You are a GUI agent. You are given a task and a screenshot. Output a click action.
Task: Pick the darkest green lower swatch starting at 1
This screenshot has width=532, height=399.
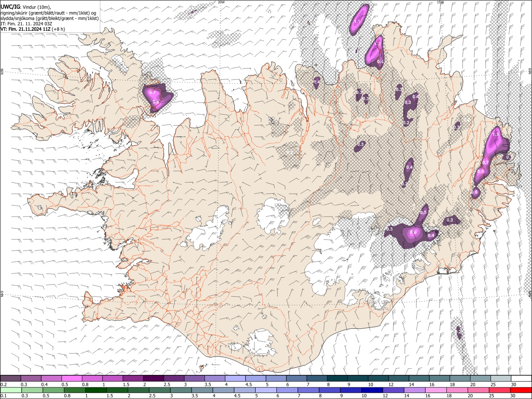96,390
